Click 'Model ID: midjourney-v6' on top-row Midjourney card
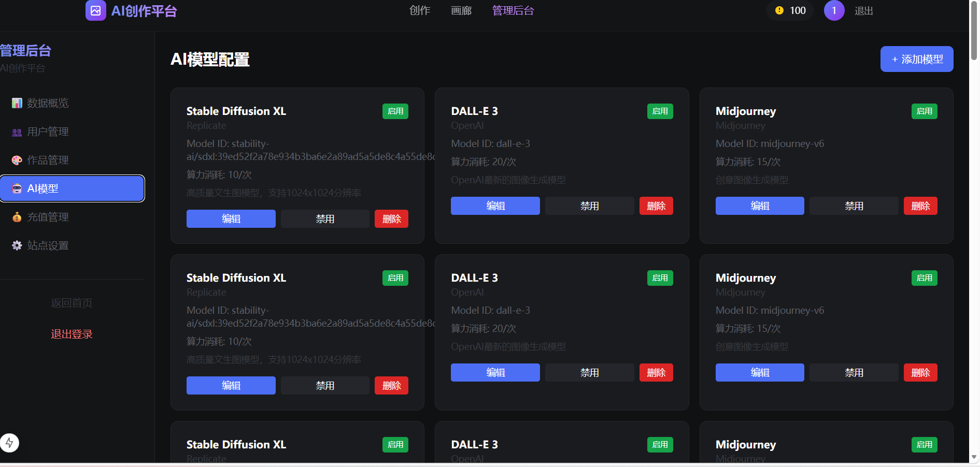Screen dimensions: 980x467 [x=770, y=143]
